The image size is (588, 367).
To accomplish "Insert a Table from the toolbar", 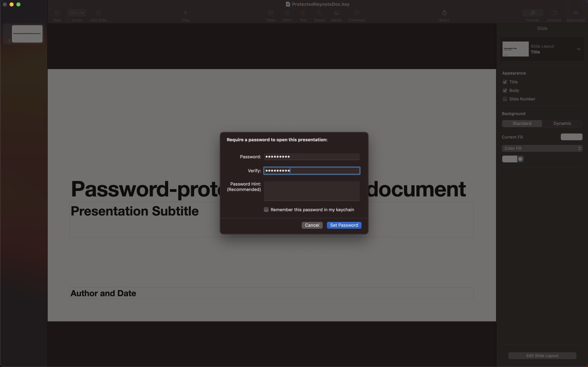I will 271,13.
